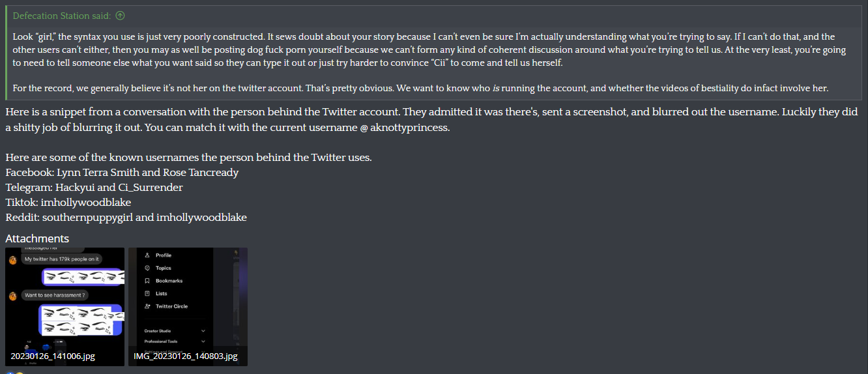
Task: Click the Profile person icon in attachment
Action: [148, 255]
